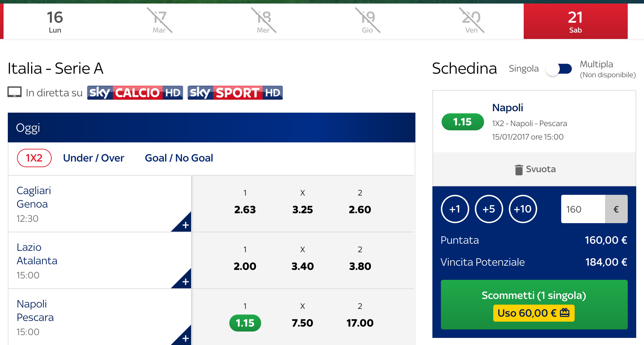
Task: Click the Sky Sport HD channel logo
Action: [x=235, y=93]
